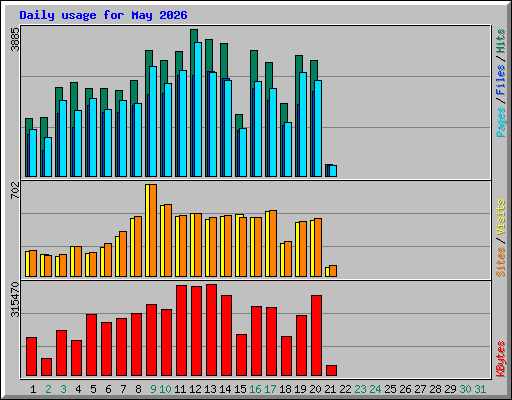Click day 26 on the date axis
This screenshot has width=512, height=400.
coord(405,389)
